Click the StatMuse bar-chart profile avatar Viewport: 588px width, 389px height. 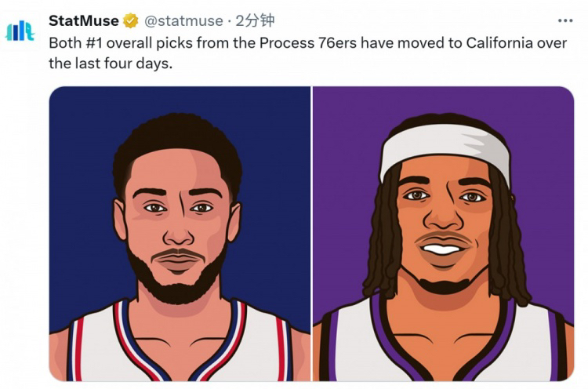pyautogui.click(x=20, y=30)
